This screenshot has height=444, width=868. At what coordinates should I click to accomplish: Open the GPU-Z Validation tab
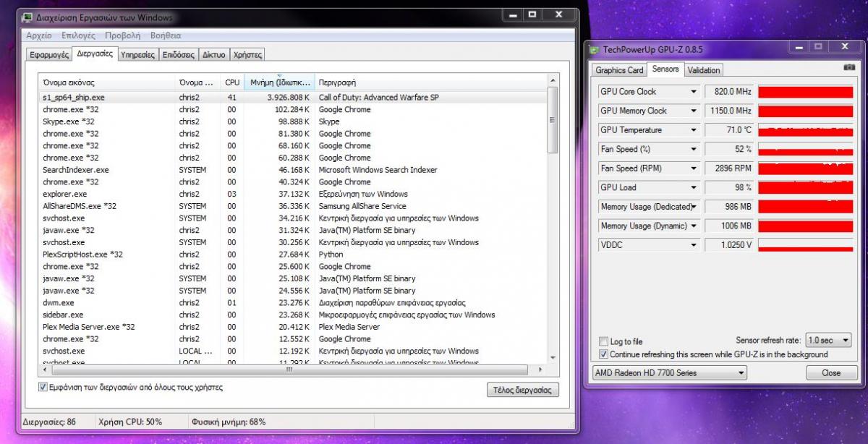tap(704, 70)
